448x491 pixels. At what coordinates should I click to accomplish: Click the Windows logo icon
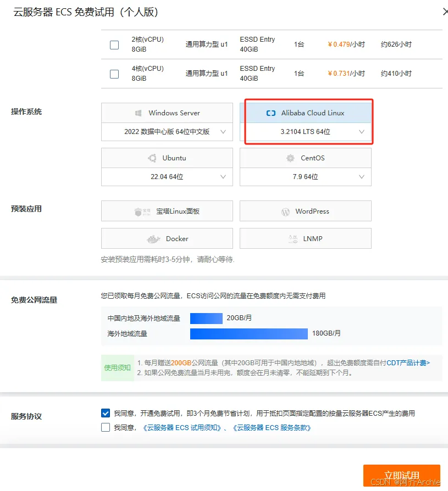tap(139, 113)
